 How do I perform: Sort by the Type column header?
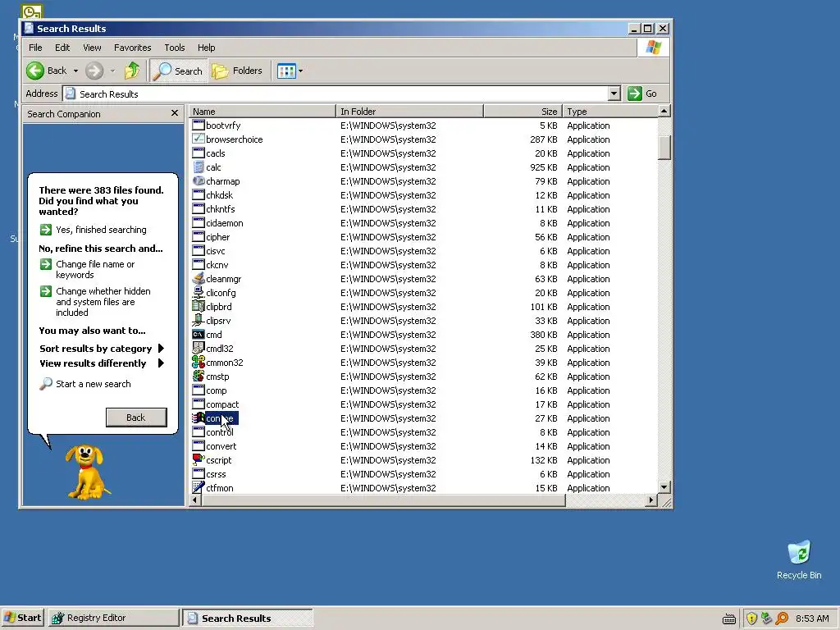tap(610, 112)
